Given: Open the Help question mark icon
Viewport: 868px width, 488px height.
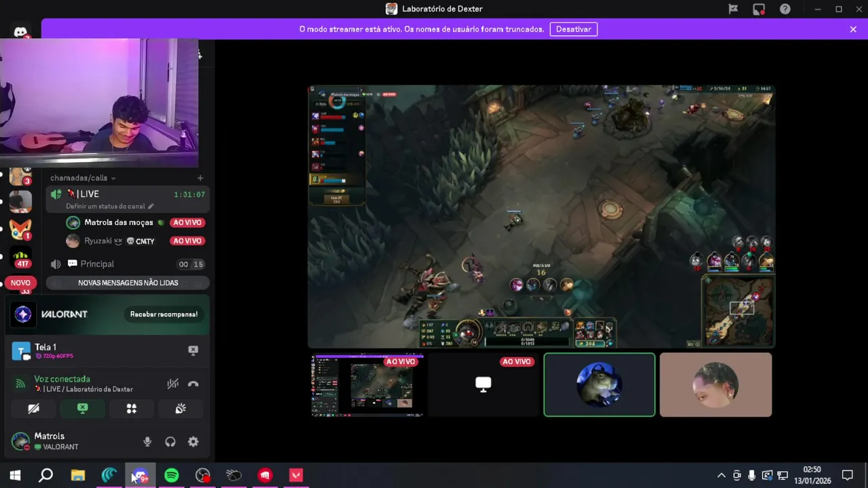Looking at the screenshot, I should click(785, 9).
